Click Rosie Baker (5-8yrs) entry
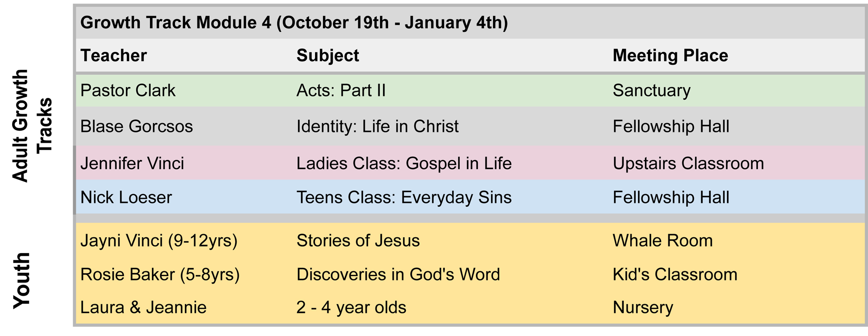The image size is (868, 336). point(160,274)
